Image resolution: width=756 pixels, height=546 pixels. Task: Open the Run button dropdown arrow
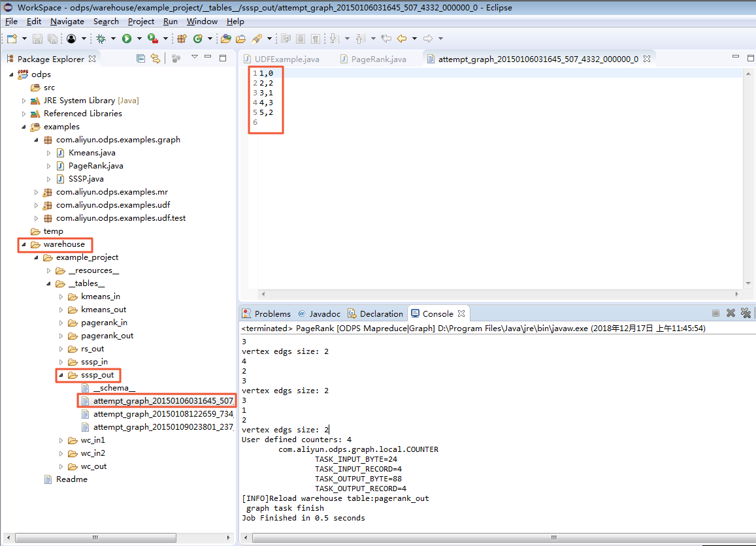tap(138, 39)
